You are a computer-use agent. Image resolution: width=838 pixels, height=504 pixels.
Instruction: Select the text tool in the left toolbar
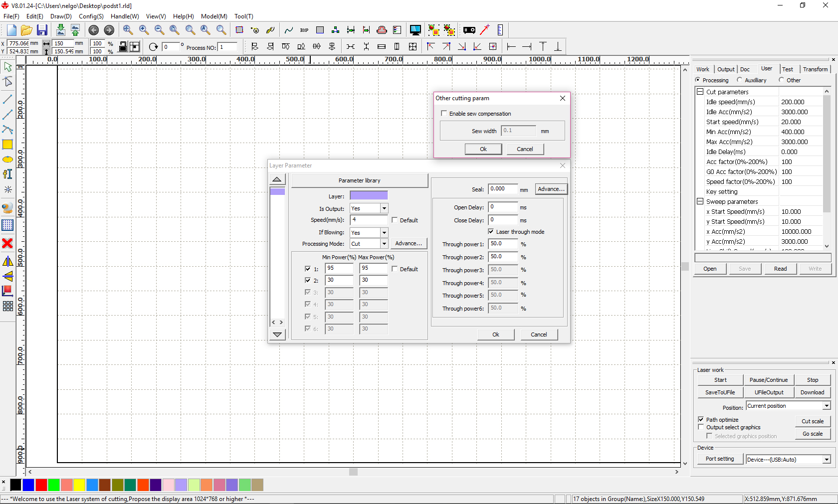[7, 174]
